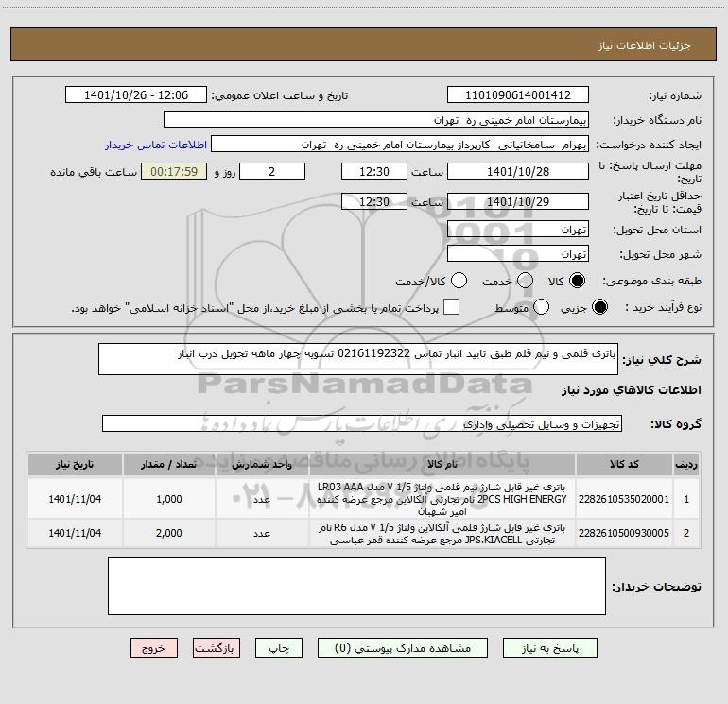This screenshot has width=728, height=704.
Task: Click the price validity time 12:30 field
Action: [374, 201]
